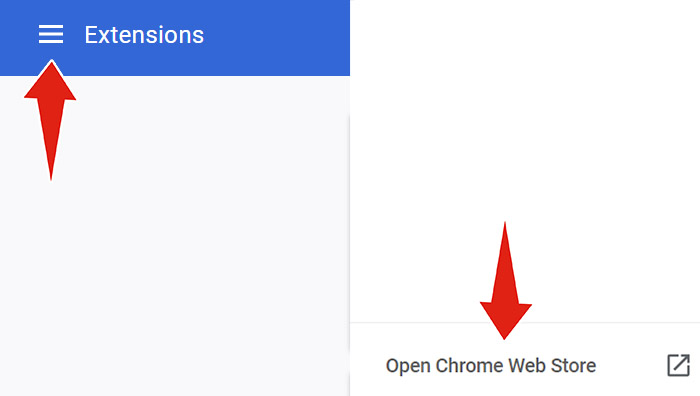
Task: Toggle the side drawer via three-line icon
Action: coord(51,34)
